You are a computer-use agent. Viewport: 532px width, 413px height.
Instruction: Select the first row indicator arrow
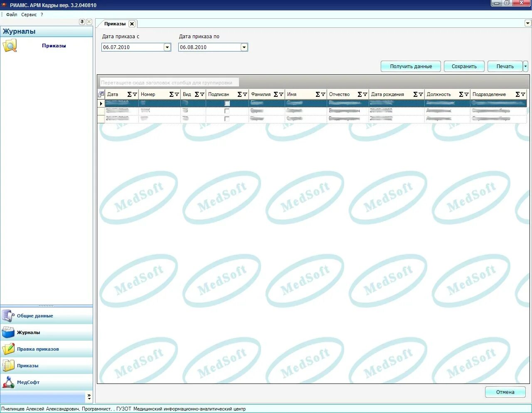coord(101,103)
